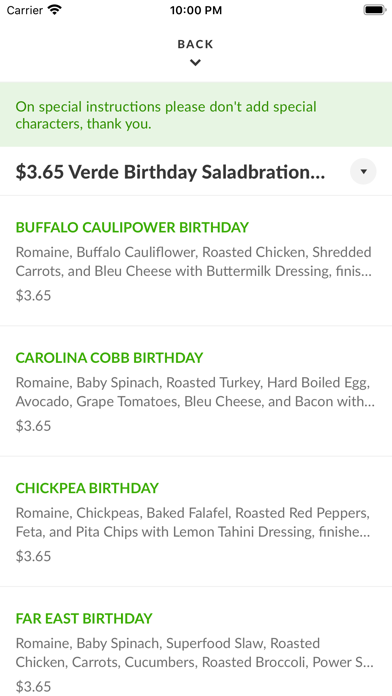Select Far East Birthday salad title
The height and width of the screenshot is (696, 392).
84,618
